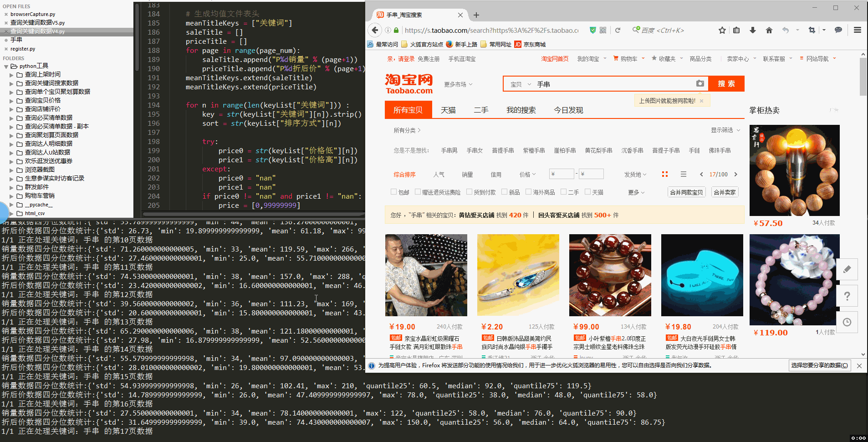Click the 合并卖家 button

pyautogui.click(x=725, y=192)
